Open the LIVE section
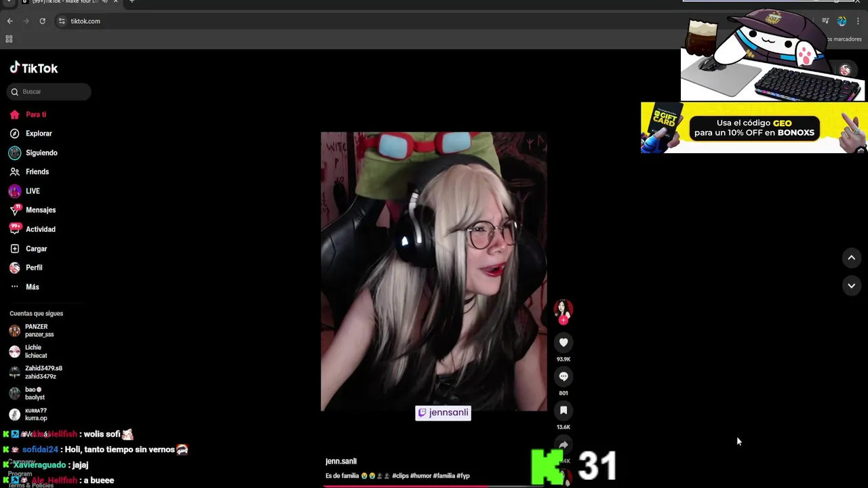This screenshot has width=868, height=488. [33, 191]
